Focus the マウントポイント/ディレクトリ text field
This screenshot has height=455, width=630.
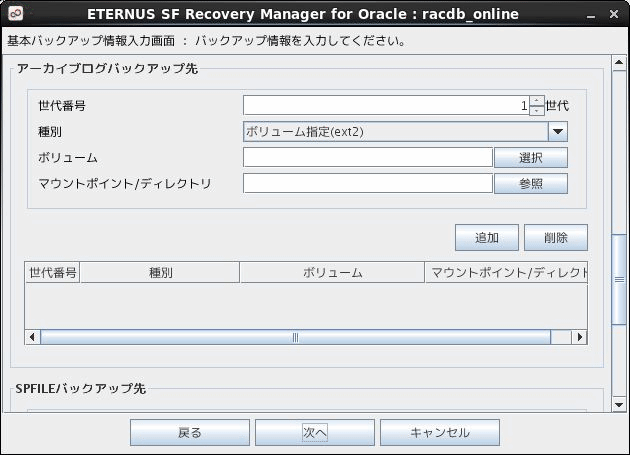pyautogui.click(x=368, y=184)
